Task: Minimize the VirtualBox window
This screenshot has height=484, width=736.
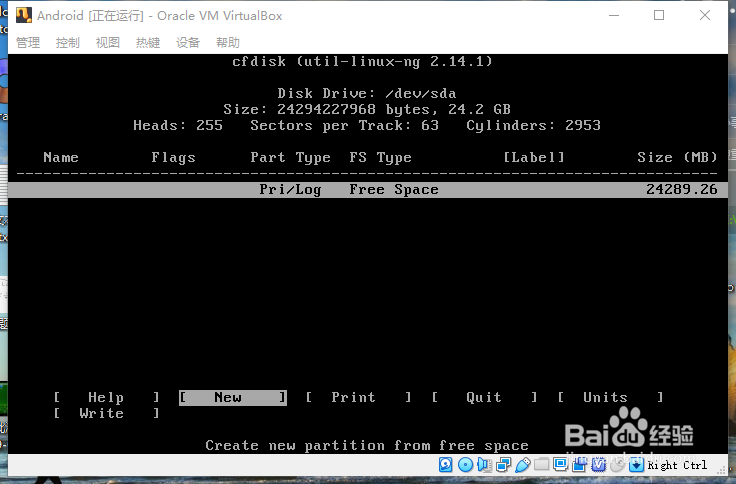Action: point(614,15)
